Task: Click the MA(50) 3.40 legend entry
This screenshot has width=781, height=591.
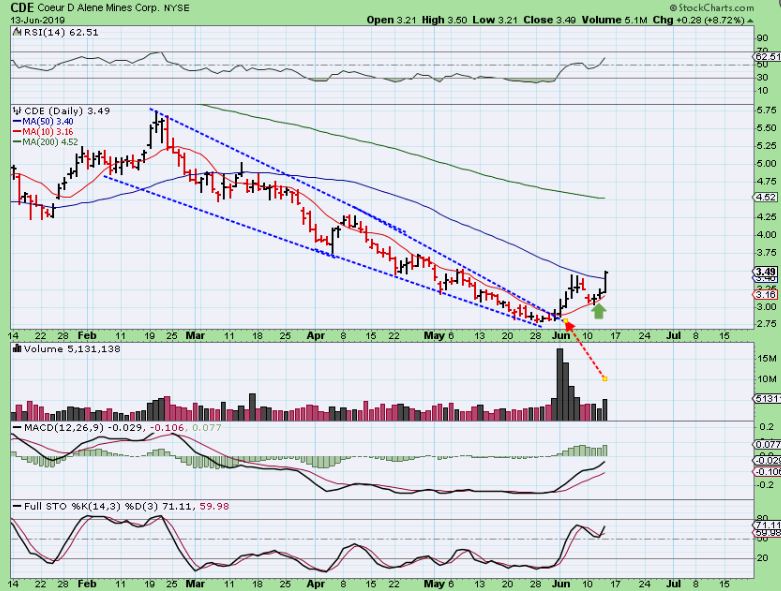Action: 44,121
